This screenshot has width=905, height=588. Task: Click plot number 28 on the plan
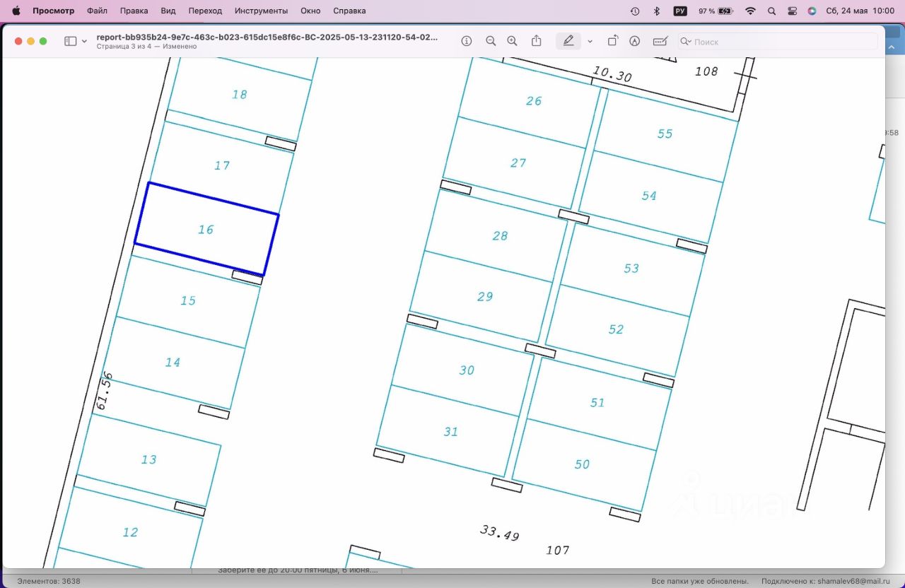click(500, 236)
